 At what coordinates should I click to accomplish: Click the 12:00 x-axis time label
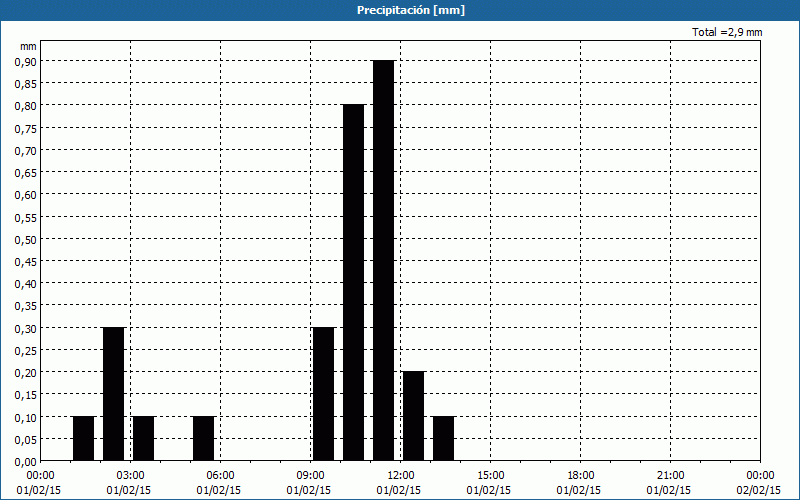(x=401, y=476)
